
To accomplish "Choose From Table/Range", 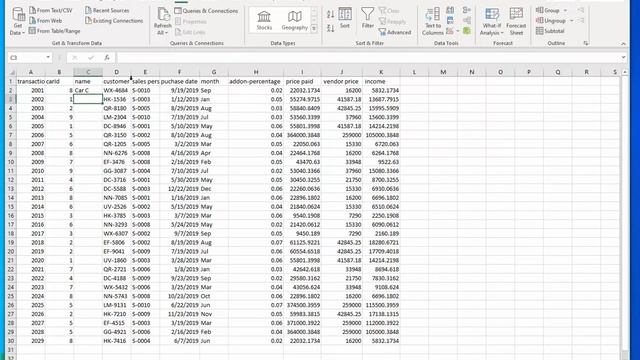I will (54, 31).
